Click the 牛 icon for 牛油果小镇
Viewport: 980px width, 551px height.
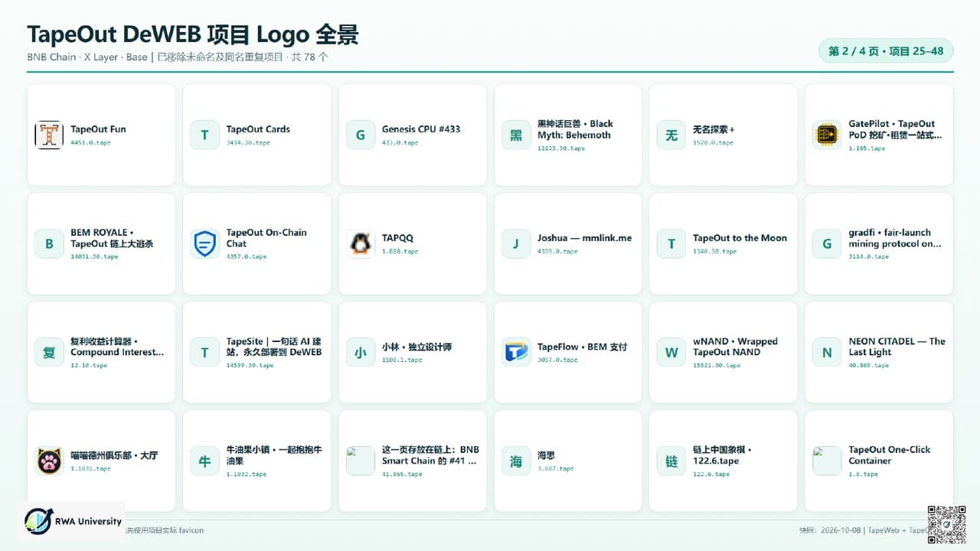pos(204,461)
